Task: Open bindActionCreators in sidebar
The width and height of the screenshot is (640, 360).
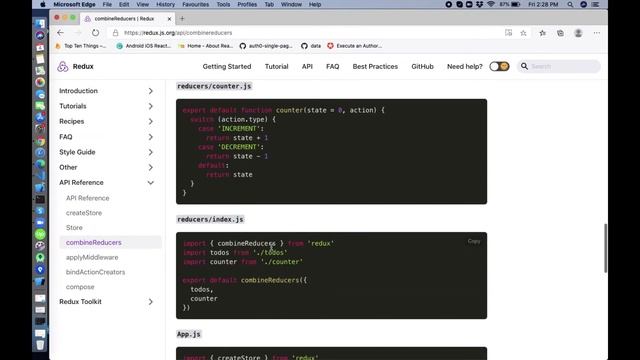Action: click(x=96, y=272)
